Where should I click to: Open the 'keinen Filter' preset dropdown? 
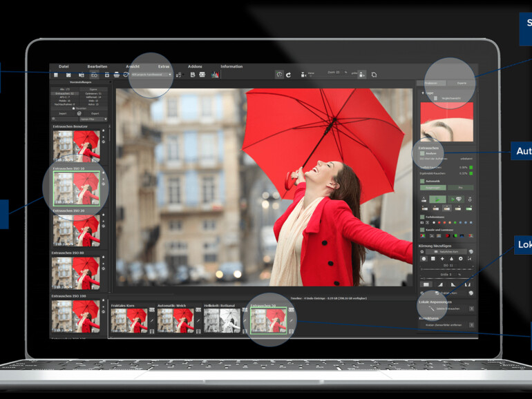[94, 119]
